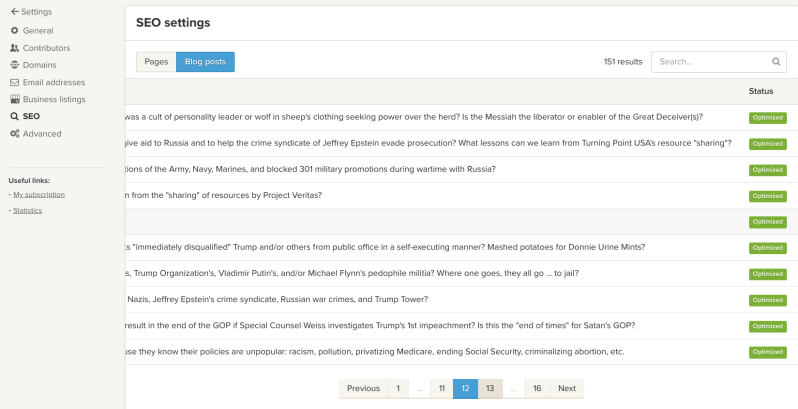798x409 pixels.
Task: Switch to the Pages tab
Action: [156, 62]
